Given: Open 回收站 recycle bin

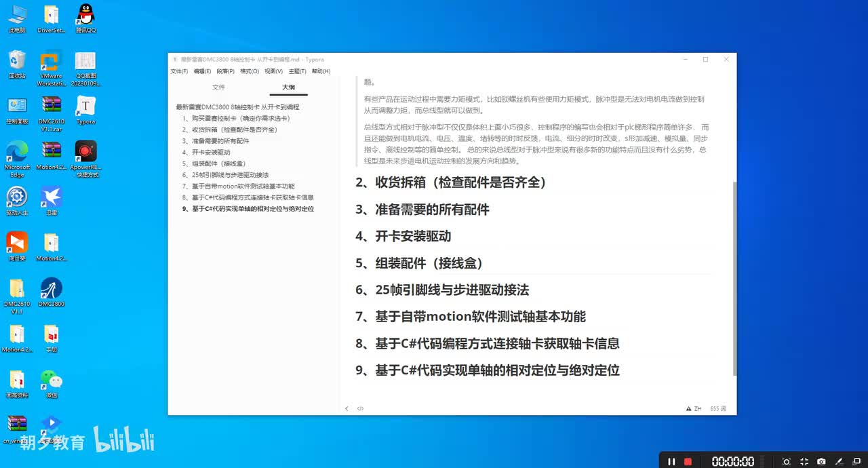Looking at the screenshot, I should [17, 65].
